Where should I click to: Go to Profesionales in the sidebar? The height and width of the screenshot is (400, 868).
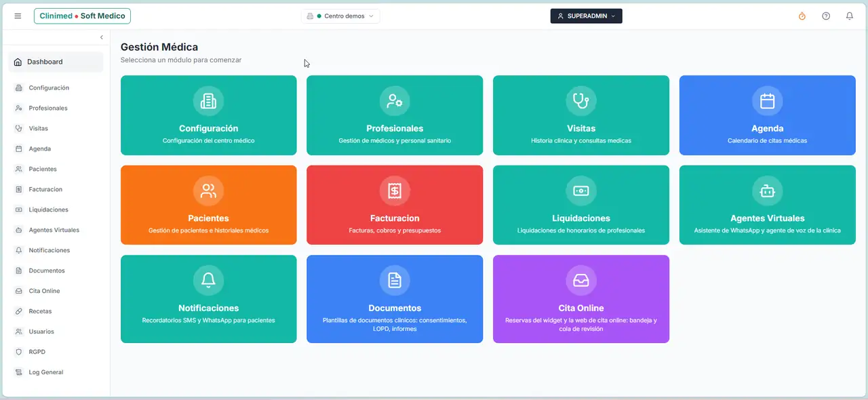point(56,108)
